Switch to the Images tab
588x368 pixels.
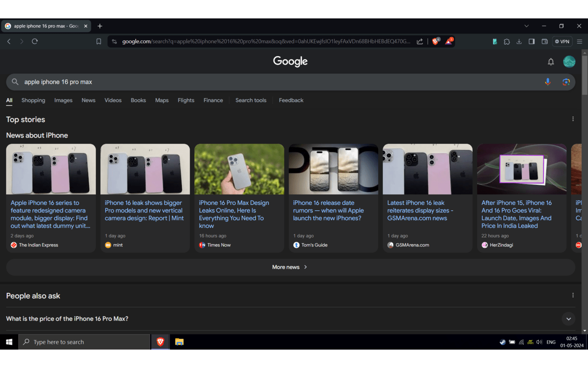point(63,100)
